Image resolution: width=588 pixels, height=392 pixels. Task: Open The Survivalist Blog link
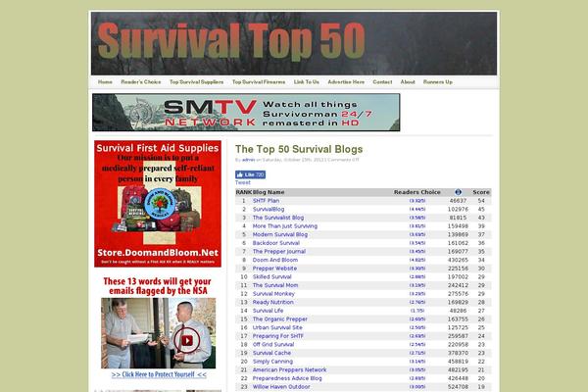click(278, 218)
